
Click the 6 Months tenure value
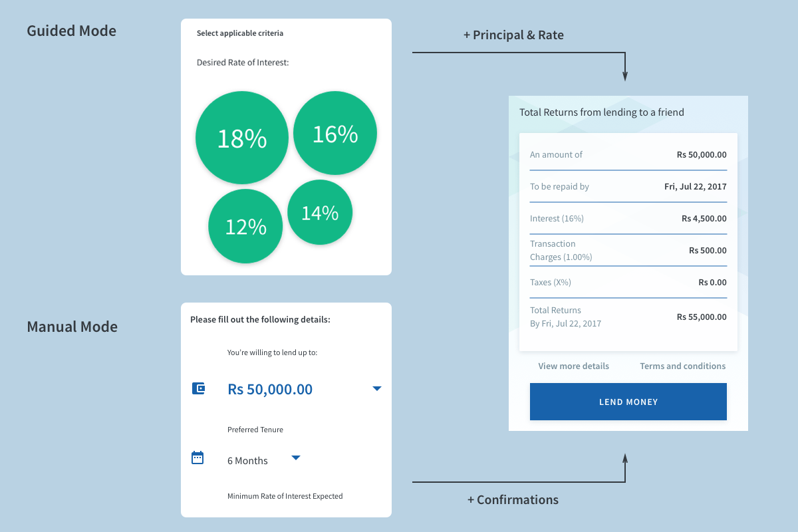coord(247,460)
